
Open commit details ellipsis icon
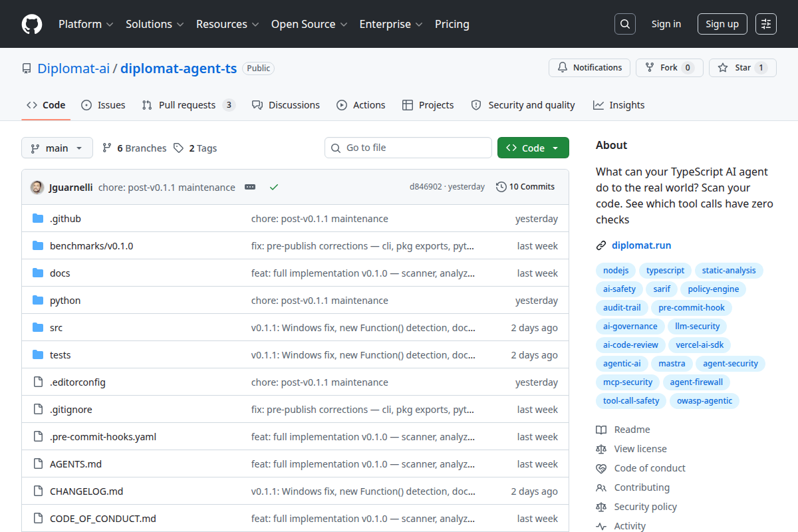(x=250, y=187)
